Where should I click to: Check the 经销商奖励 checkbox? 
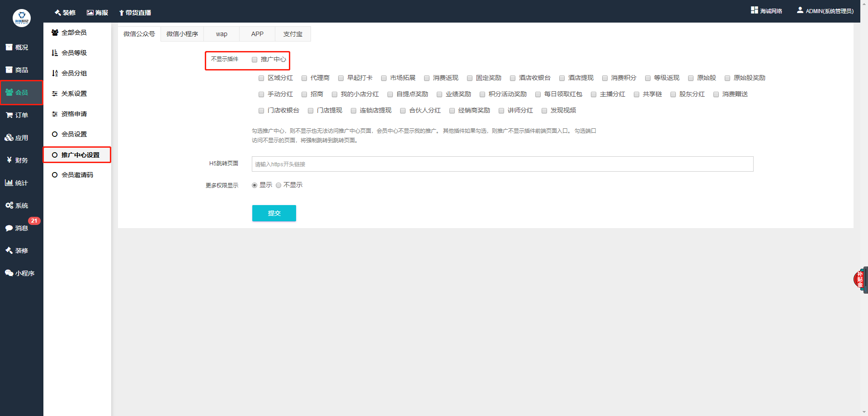pos(452,111)
